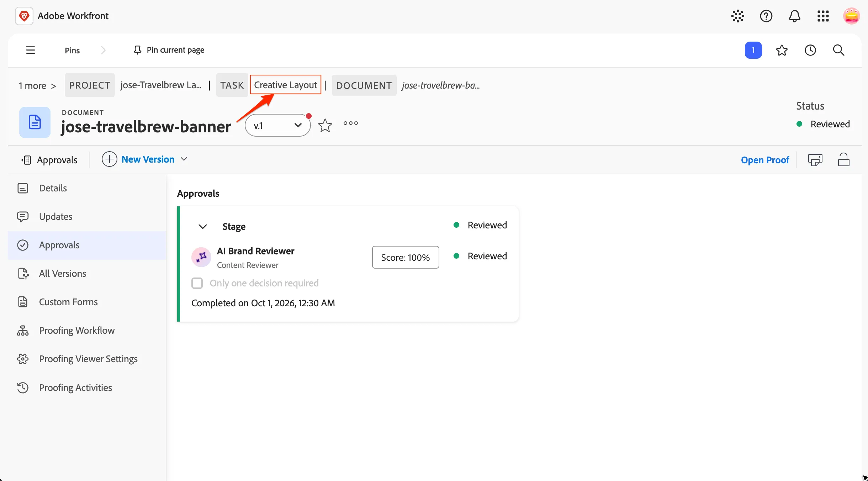The image size is (868, 481).
Task: Open the v.1 version dropdown
Action: 277,125
